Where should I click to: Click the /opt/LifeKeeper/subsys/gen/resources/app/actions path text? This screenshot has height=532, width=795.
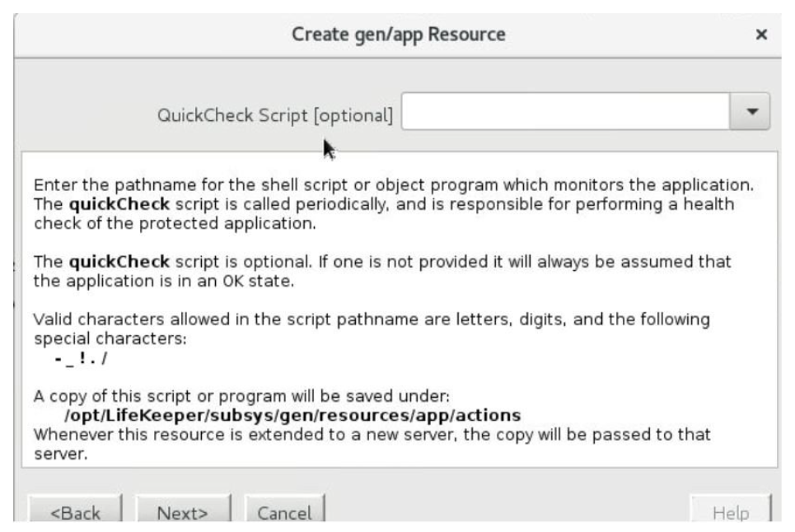click(292, 414)
